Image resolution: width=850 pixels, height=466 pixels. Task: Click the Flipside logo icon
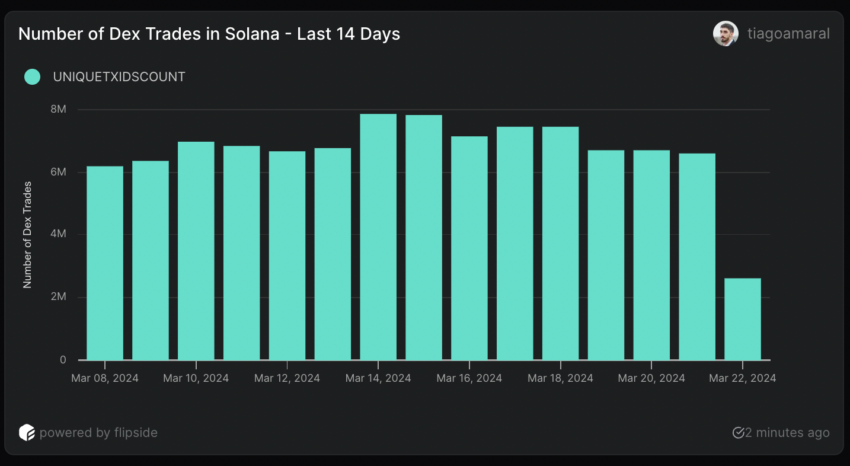pyautogui.click(x=27, y=433)
